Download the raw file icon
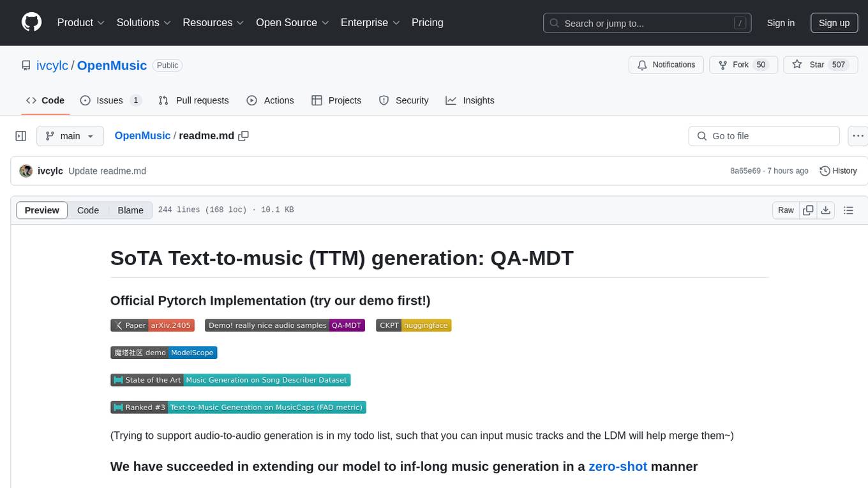The image size is (868, 488). 825,210
